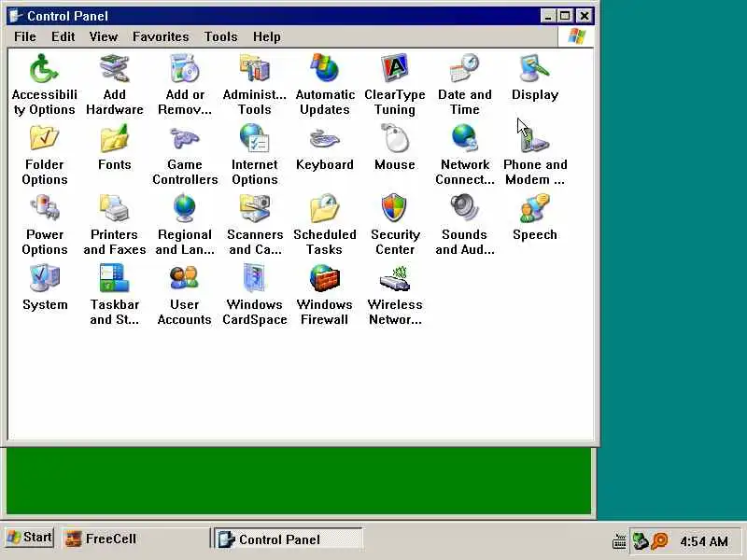Open the Help menu
Image resolution: width=747 pixels, height=560 pixels.
(x=266, y=36)
